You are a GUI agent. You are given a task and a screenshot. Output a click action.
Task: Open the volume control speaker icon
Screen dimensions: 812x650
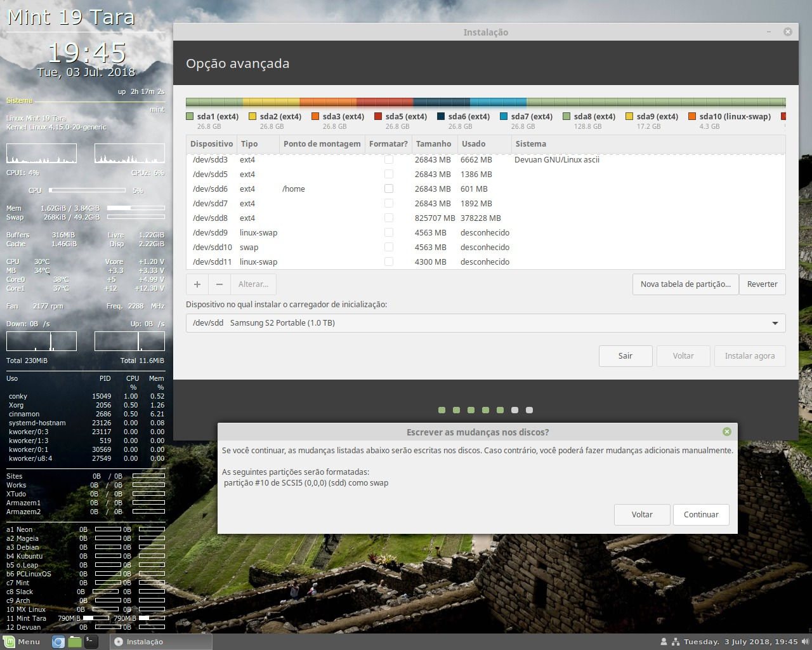pos(804,642)
